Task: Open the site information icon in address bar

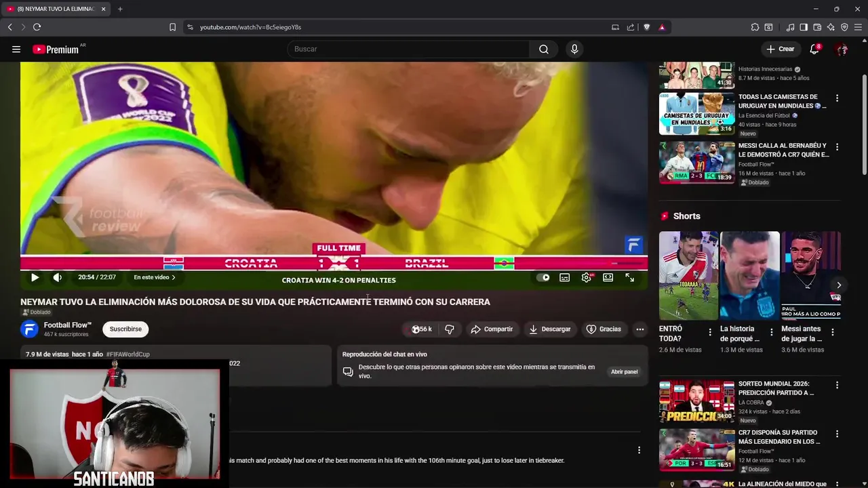Action: [190, 27]
